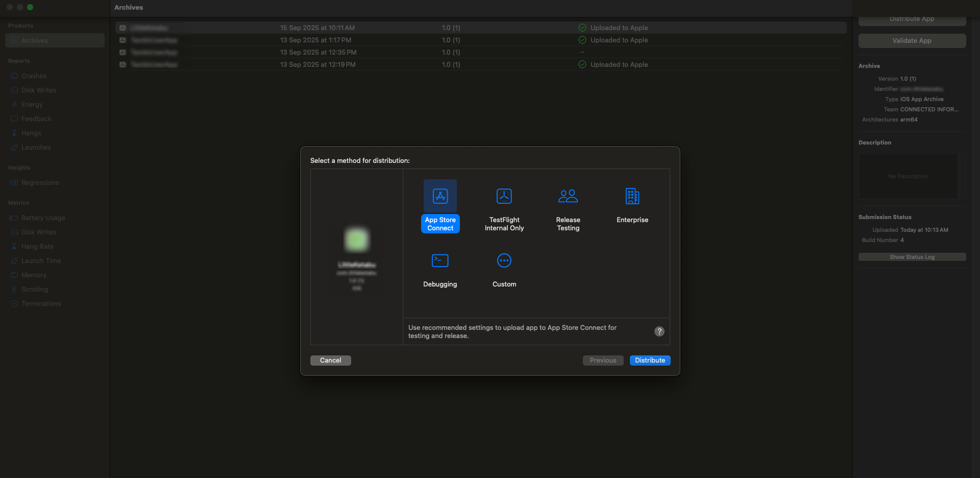The height and width of the screenshot is (478, 980).
Task: Select the Release Testing distribution method
Action: (x=568, y=197)
